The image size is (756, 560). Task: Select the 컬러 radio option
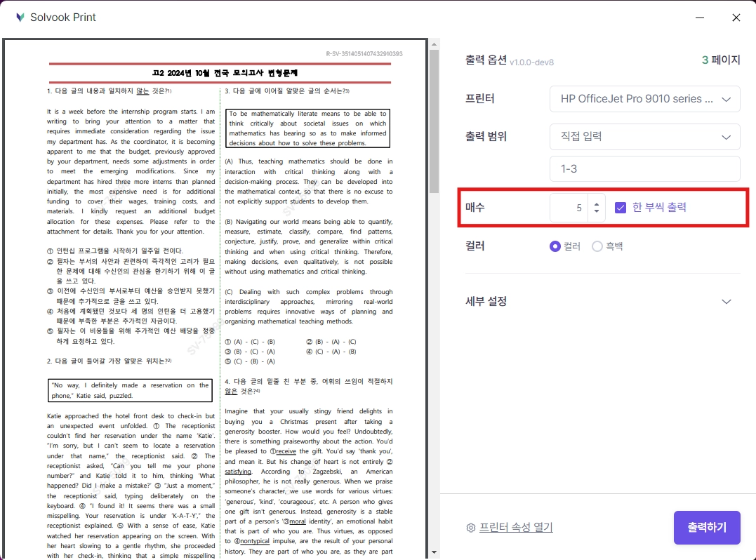pos(555,246)
